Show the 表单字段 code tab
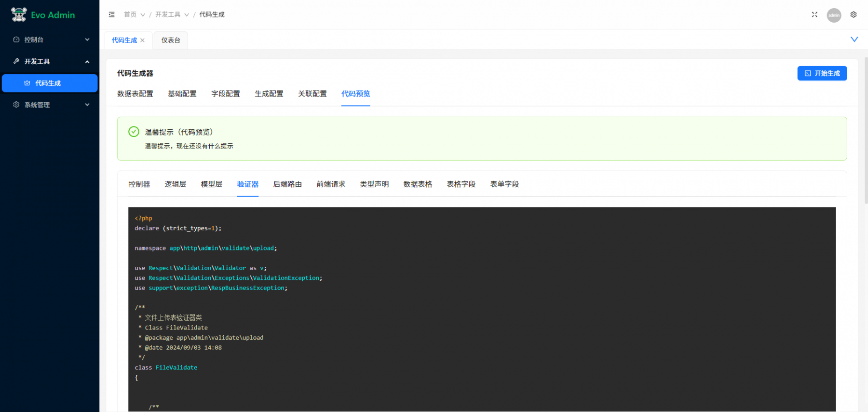 tap(504, 184)
